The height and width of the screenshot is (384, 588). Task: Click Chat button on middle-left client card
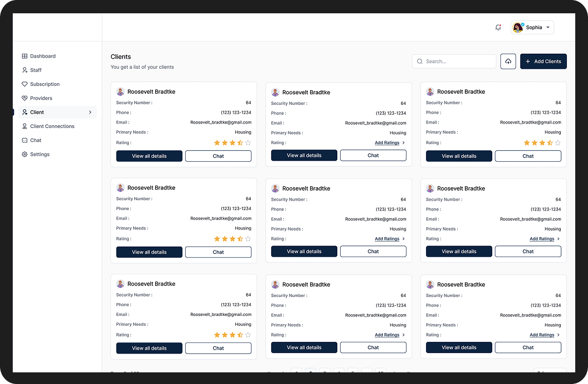[x=218, y=252]
